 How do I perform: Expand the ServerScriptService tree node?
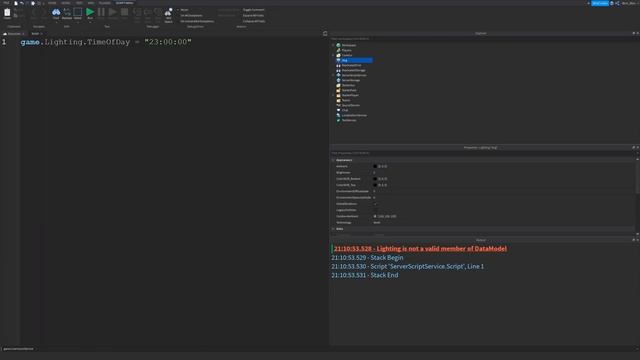pos(333,76)
